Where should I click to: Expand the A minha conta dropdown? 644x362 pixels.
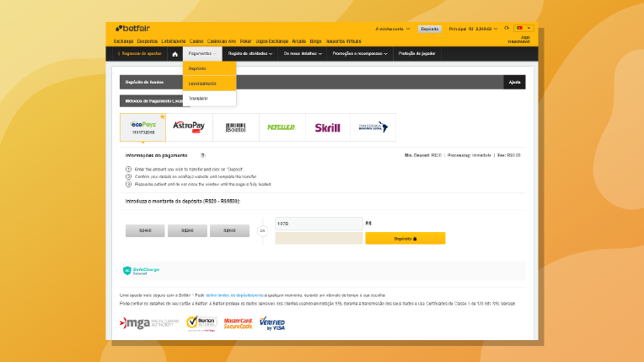tap(392, 29)
